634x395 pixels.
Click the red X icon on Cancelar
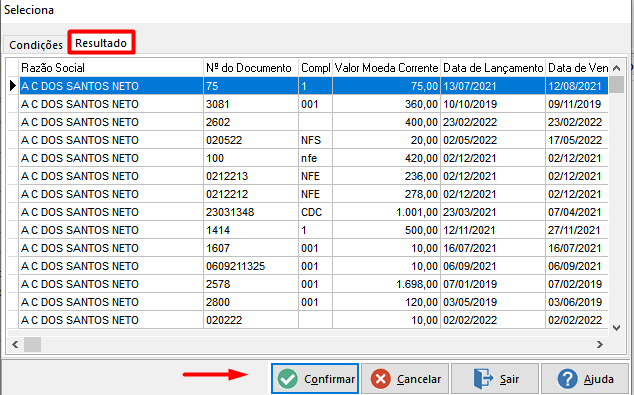point(380,379)
